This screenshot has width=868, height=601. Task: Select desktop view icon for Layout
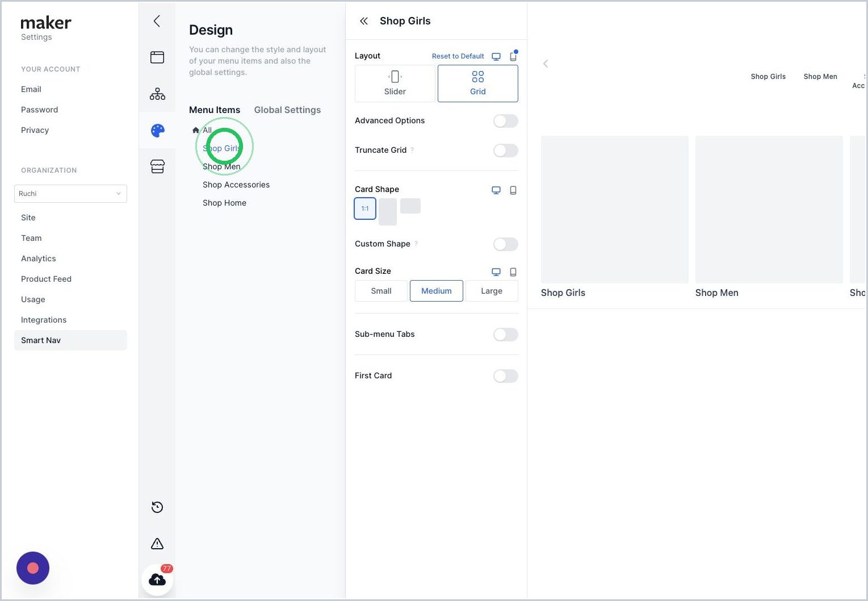[496, 56]
